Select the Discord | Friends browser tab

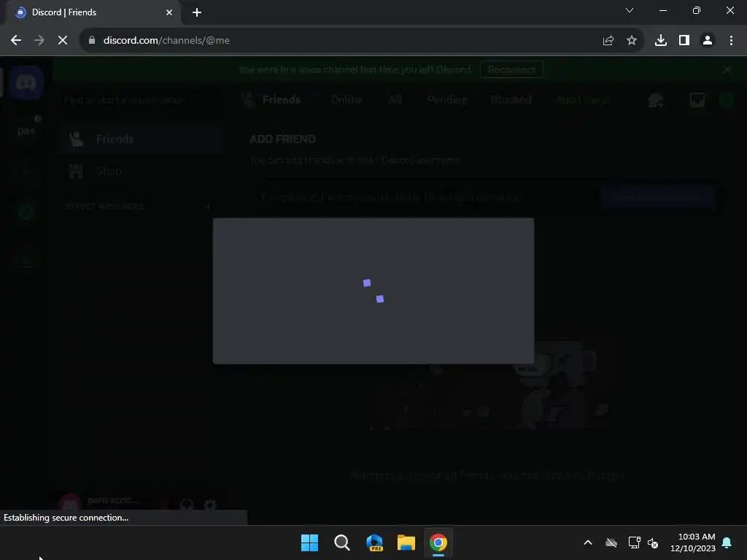tap(93, 12)
